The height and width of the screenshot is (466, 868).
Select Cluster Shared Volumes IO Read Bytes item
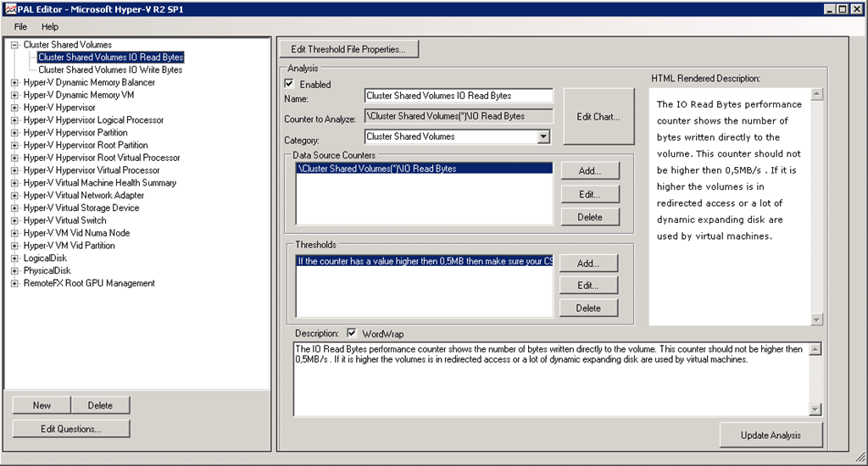tap(111, 57)
